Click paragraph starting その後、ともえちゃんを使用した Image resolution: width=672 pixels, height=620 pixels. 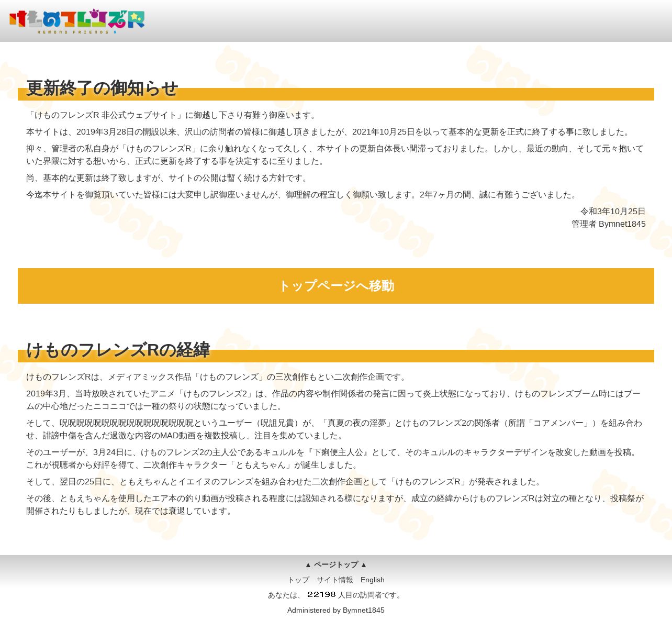point(335,505)
